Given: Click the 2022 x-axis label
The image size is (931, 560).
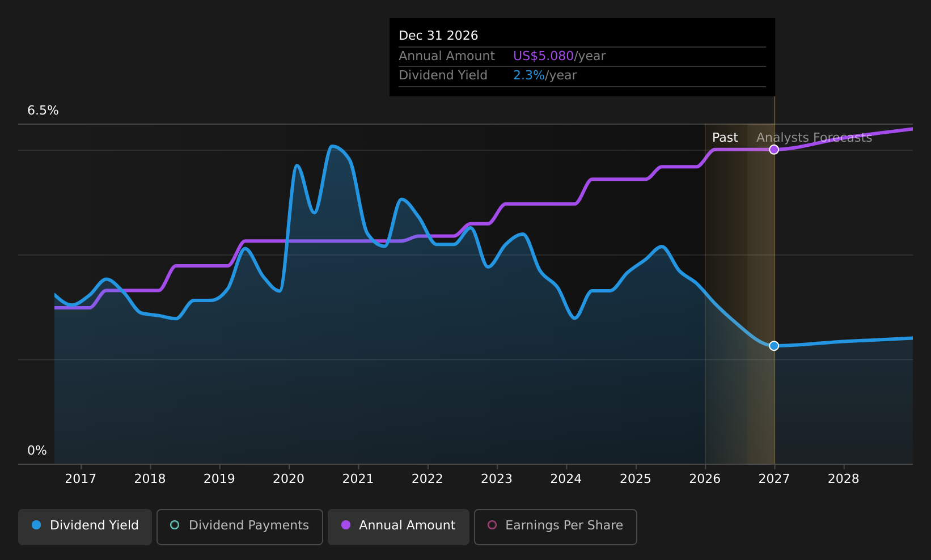Looking at the screenshot, I should tap(428, 479).
